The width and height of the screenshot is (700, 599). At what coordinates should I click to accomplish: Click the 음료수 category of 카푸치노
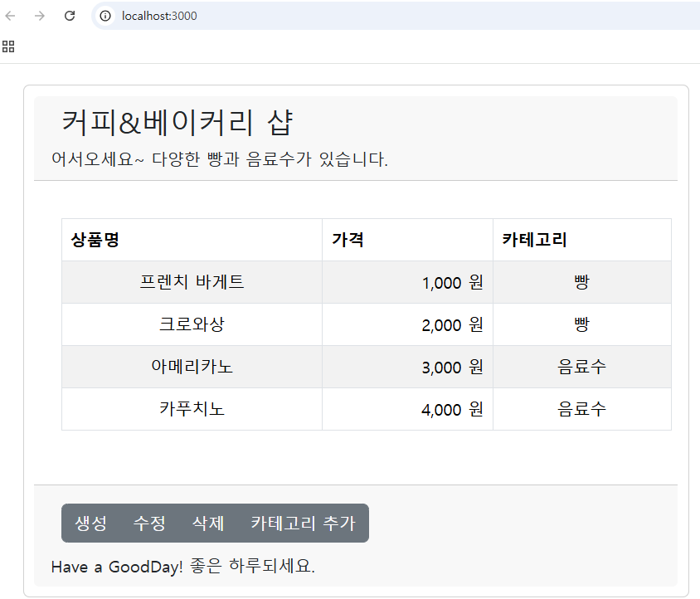tap(582, 409)
